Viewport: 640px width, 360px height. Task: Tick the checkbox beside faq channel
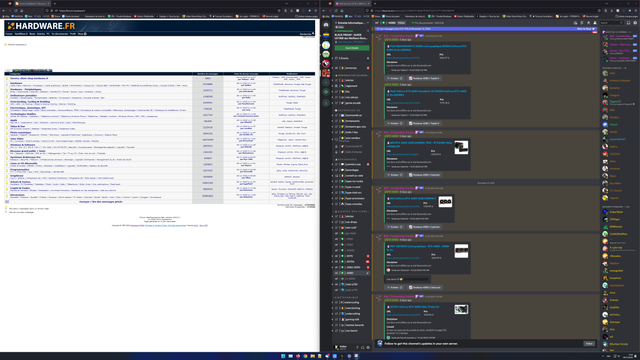pyautogui.click(x=337, y=92)
